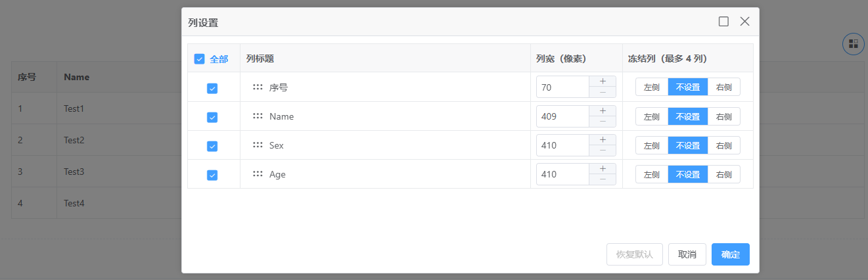Click the drag handle for the Name row
This screenshot has width=868, height=280.
(x=258, y=116)
